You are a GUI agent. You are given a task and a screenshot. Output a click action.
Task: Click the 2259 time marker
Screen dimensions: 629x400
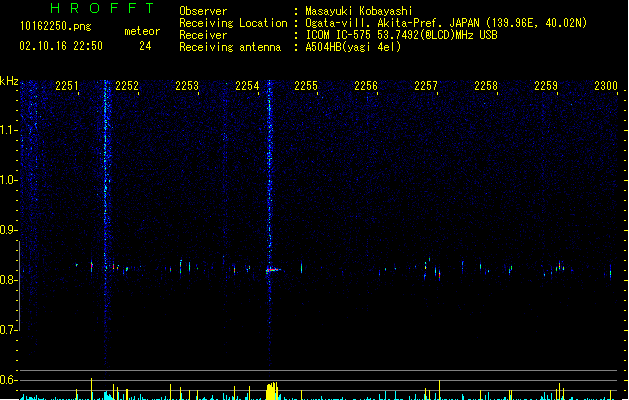(546, 85)
